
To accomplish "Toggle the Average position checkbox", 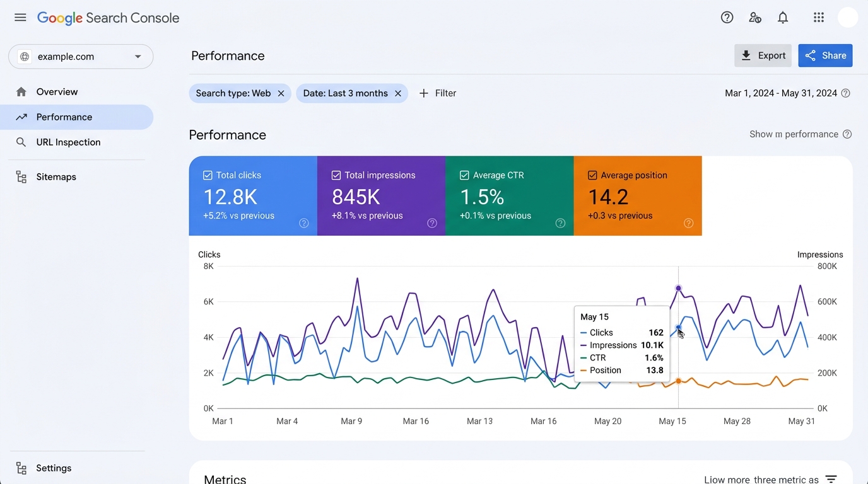I will (x=592, y=175).
